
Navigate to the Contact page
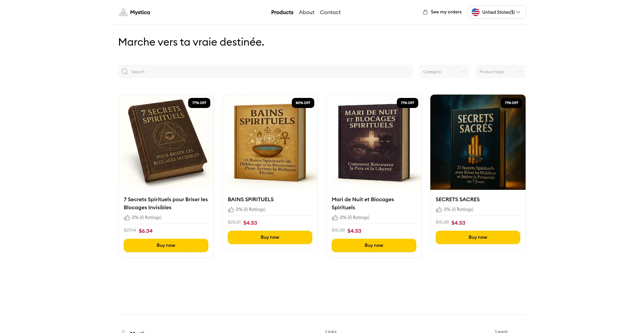[330, 12]
